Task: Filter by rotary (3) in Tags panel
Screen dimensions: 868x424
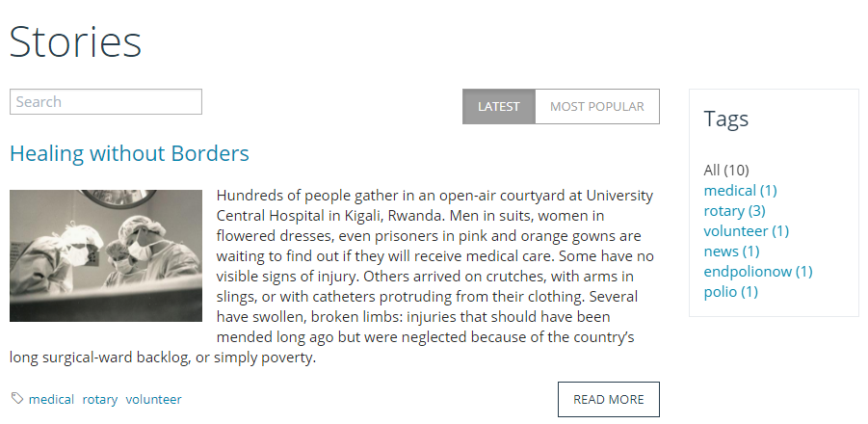Action: click(x=734, y=211)
